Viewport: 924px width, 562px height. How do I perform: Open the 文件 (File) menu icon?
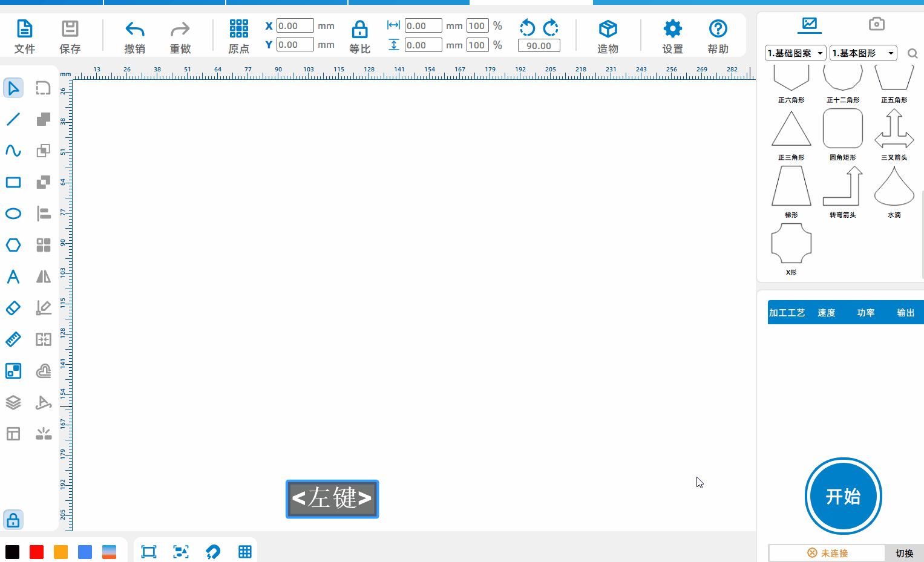point(25,29)
